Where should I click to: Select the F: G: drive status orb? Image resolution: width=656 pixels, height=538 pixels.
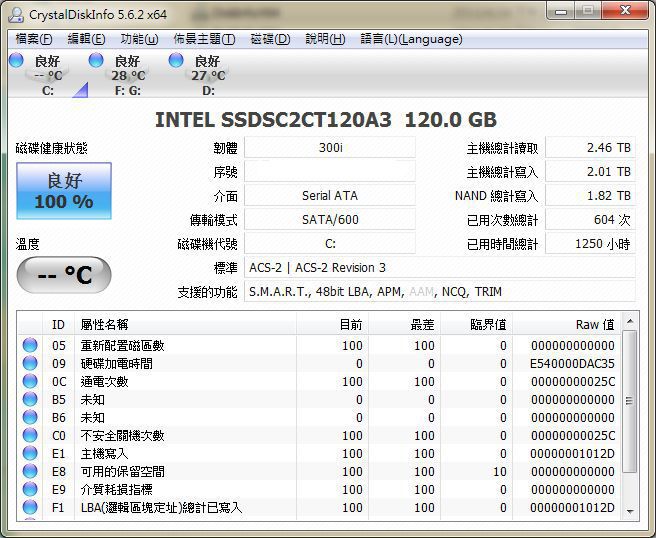pos(96,60)
